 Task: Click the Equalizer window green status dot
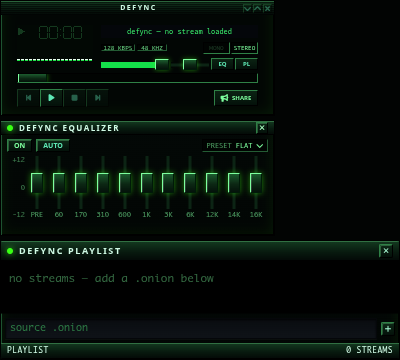point(10,128)
